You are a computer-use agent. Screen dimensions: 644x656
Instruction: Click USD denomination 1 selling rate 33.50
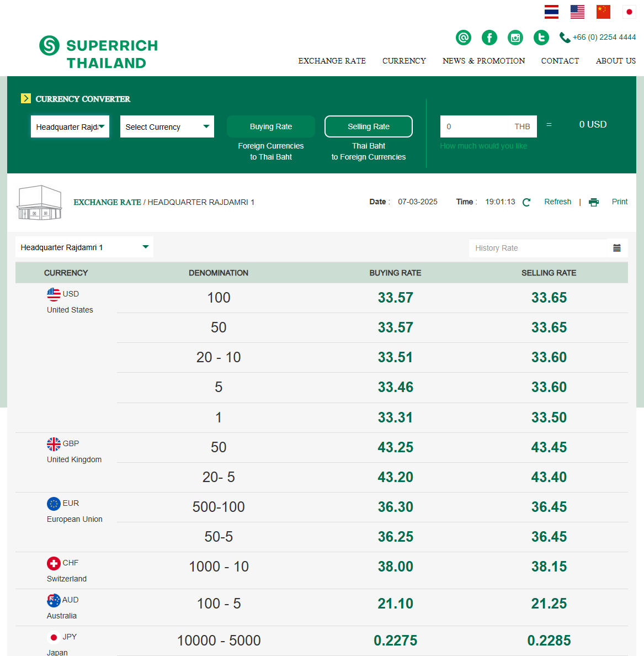tap(549, 417)
